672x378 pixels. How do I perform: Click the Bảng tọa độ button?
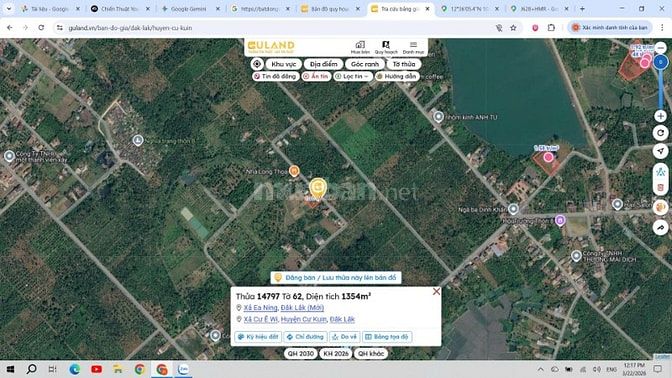click(x=387, y=337)
